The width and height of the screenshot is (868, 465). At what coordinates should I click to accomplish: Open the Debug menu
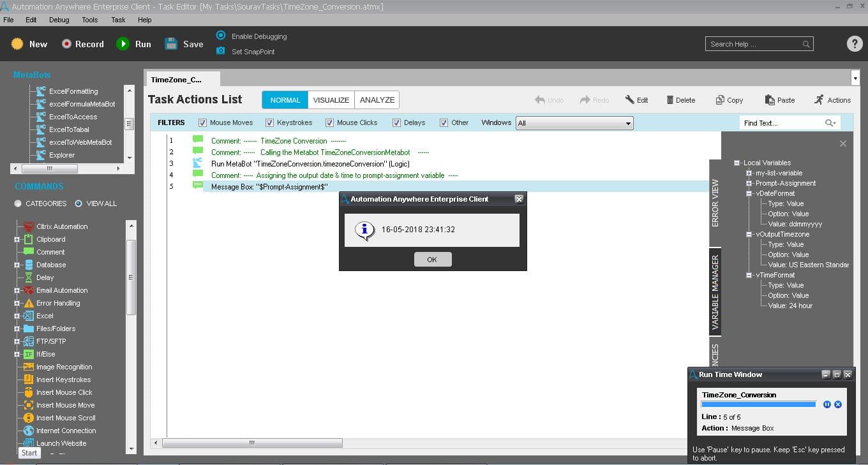pos(59,20)
